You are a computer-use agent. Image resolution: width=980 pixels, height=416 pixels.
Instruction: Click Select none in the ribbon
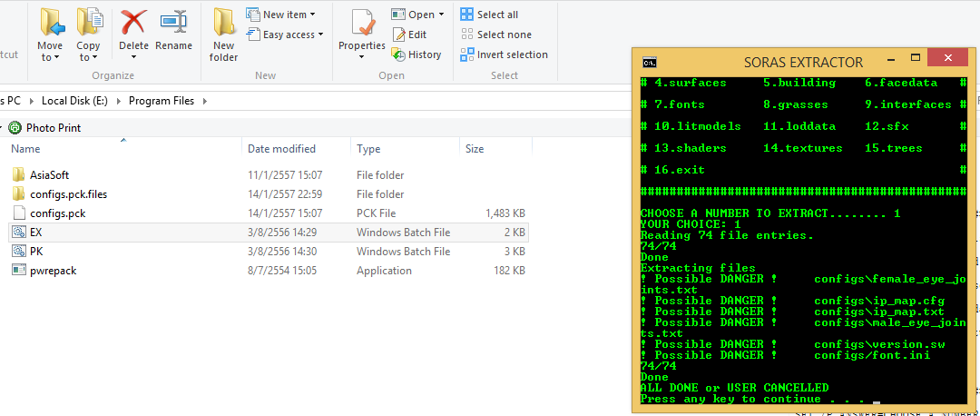(x=496, y=35)
